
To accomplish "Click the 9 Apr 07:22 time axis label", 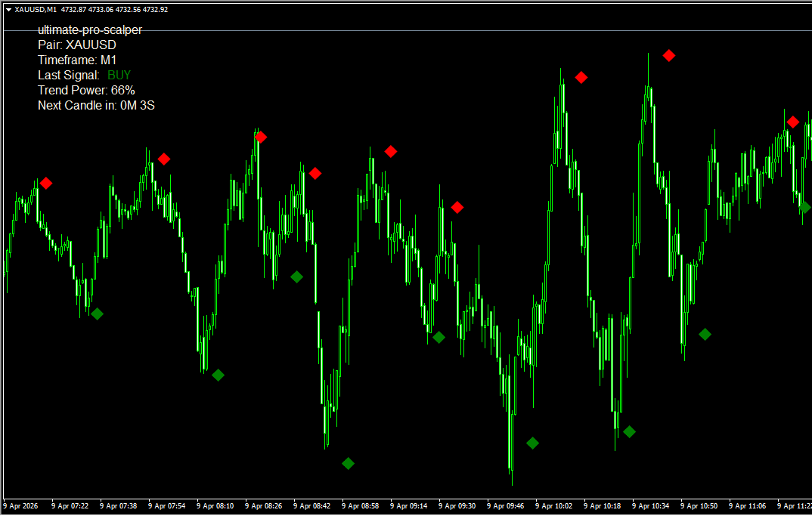I will point(71,505).
